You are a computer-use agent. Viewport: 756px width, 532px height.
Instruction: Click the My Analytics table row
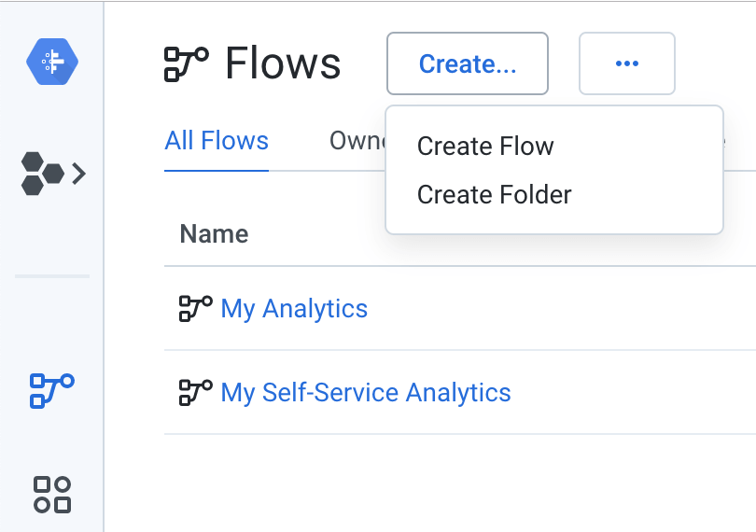point(460,309)
